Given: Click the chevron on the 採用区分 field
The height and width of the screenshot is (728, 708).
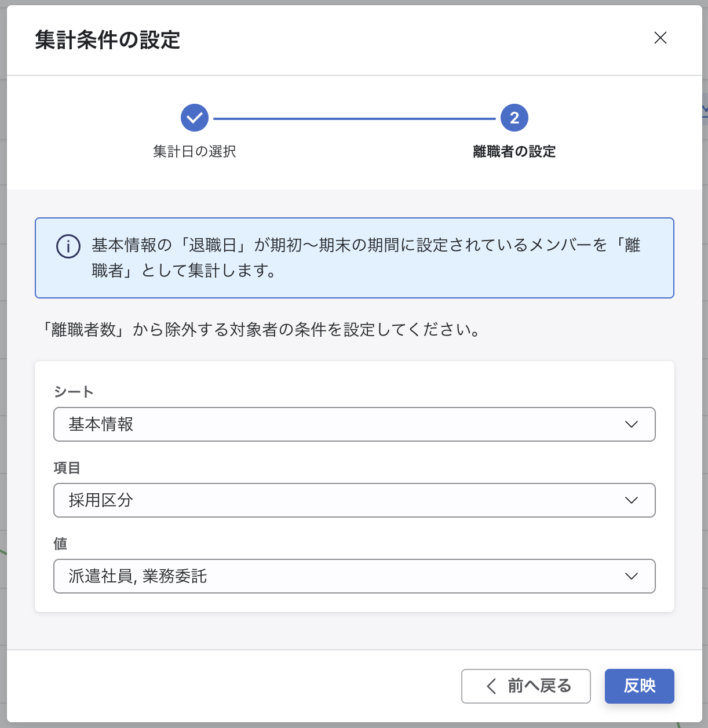Looking at the screenshot, I should pyautogui.click(x=631, y=500).
